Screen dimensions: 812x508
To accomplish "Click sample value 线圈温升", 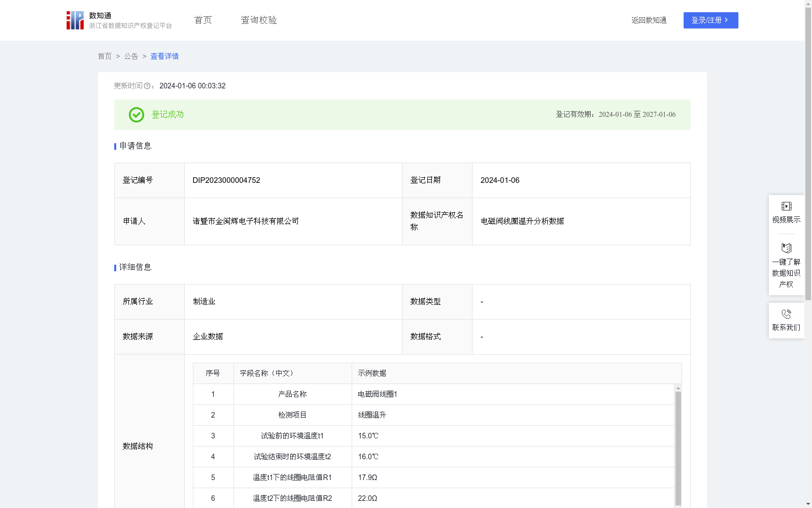I will pyautogui.click(x=372, y=415).
